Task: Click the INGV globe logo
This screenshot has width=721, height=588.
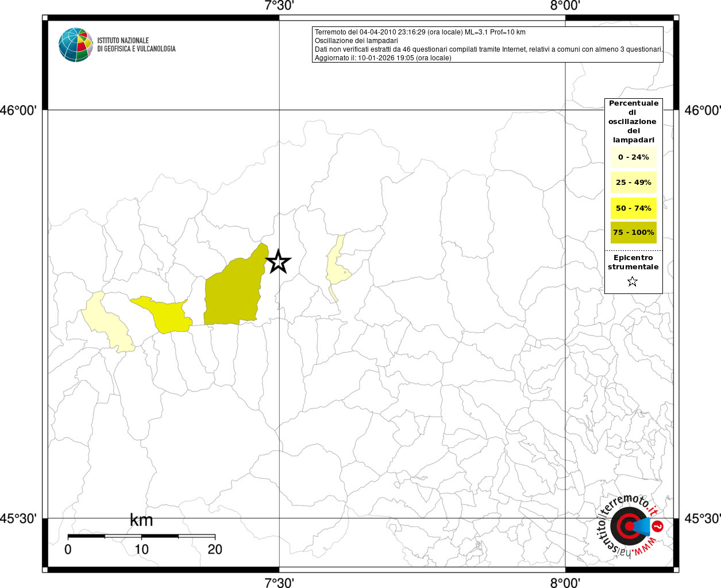Action: point(76,45)
